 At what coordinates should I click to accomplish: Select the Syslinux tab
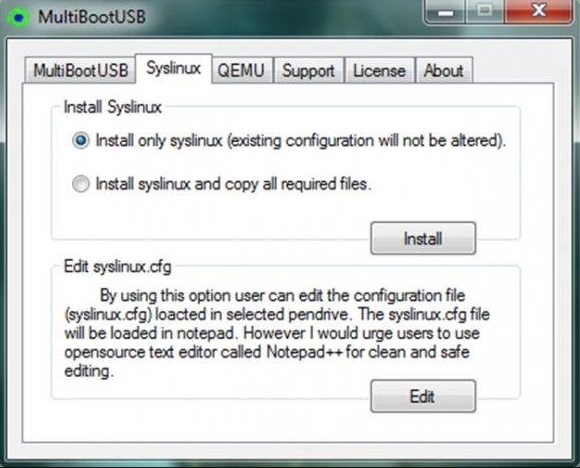[x=173, y=68]
